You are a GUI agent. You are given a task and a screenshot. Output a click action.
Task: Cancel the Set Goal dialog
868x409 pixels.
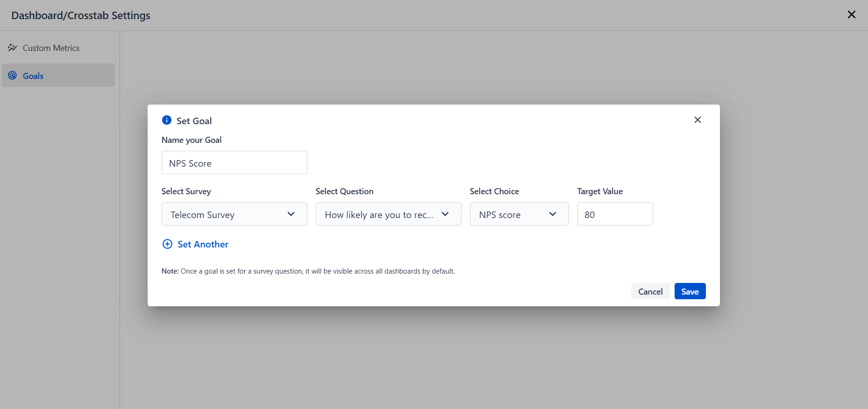(650, 291)
